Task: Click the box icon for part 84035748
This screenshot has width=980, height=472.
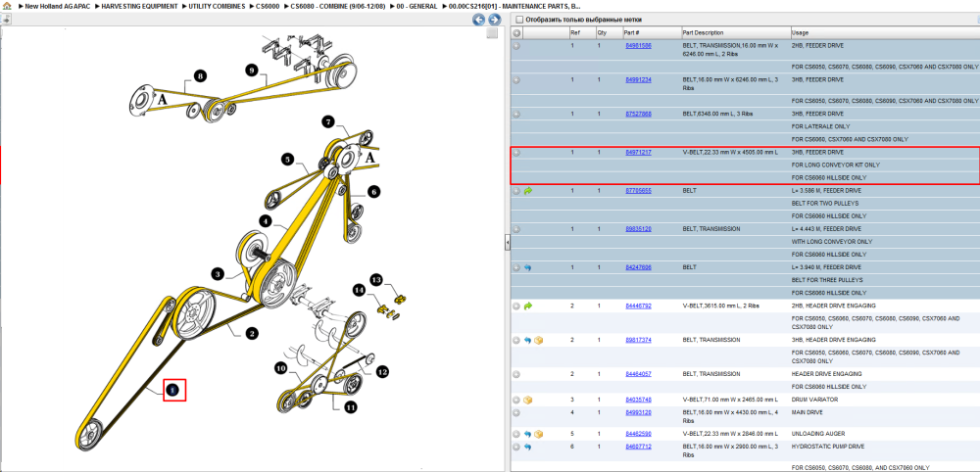Action: (x=528, y=400)
